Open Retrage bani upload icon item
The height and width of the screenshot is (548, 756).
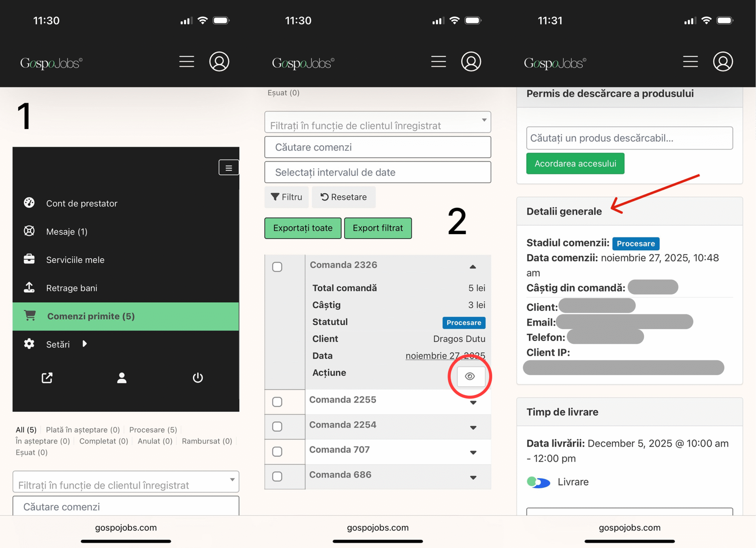72,288
